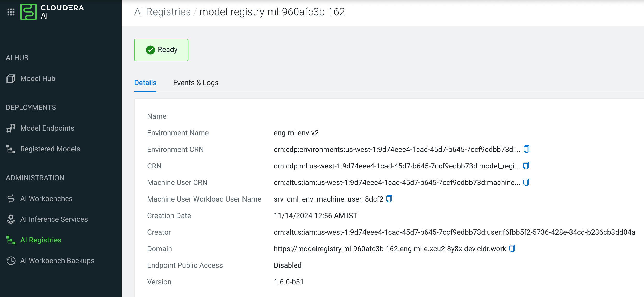644x297 pixels.
Task: Go to AI Registries breadcrumb link
Action: (162, 12)
